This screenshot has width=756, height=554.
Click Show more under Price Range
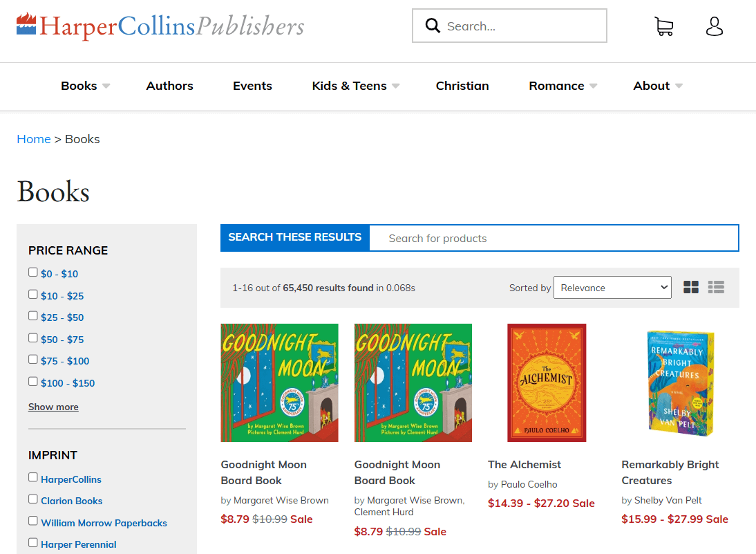tap(53, 407)
